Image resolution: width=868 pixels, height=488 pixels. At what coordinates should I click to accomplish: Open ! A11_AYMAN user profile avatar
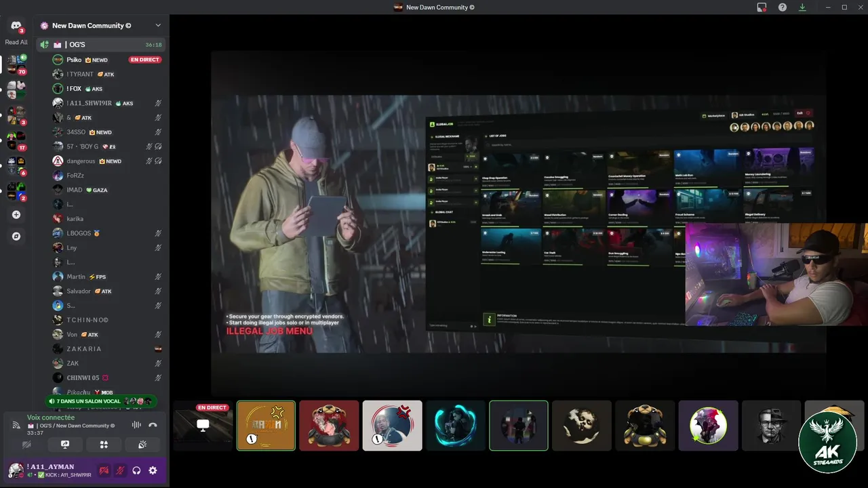pyautogui.click(x=16, y=470)
